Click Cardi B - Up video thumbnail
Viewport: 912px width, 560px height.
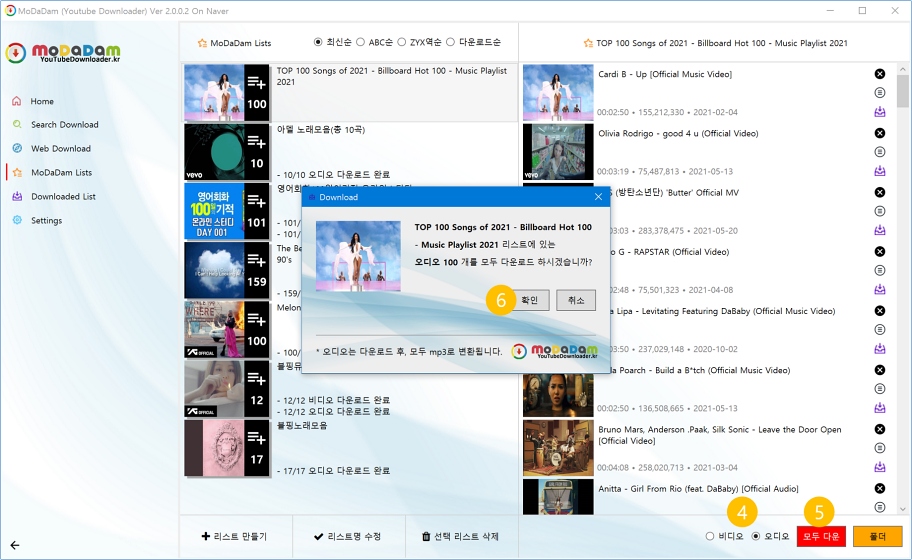[x=558, y=92]
